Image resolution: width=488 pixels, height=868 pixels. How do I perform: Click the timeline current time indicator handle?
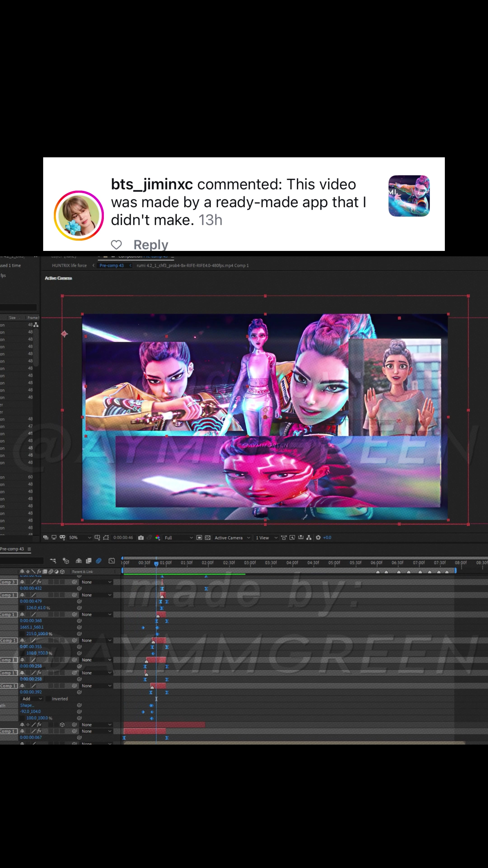pos(156,563)
